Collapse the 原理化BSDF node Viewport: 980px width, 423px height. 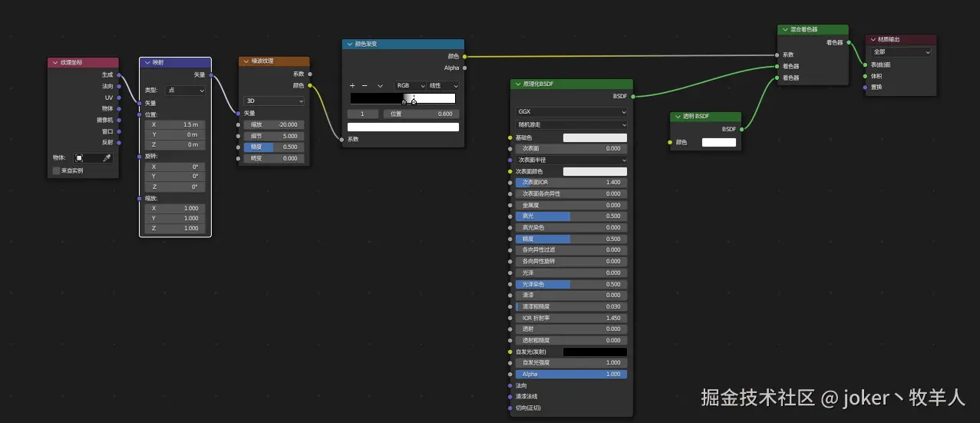click(517, 84)
